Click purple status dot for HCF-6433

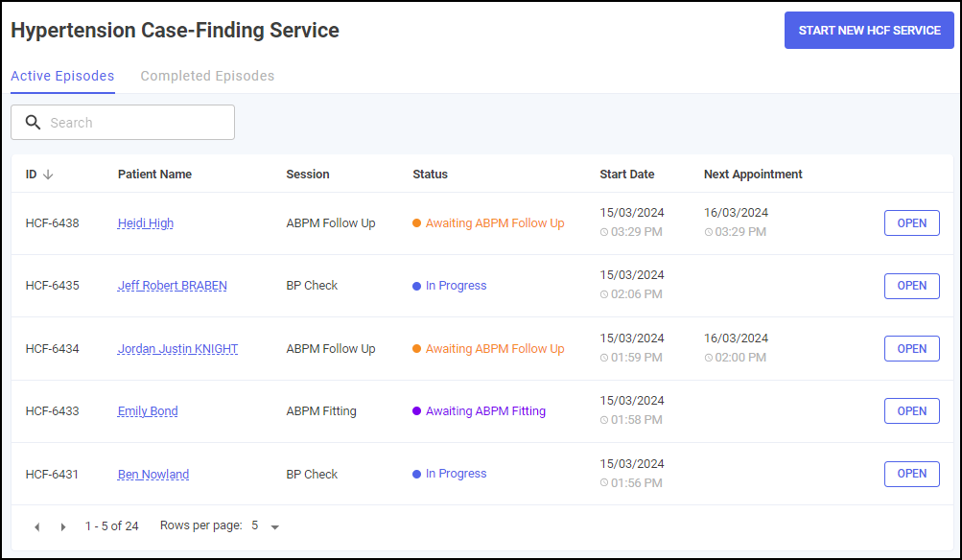click(416, 411)
